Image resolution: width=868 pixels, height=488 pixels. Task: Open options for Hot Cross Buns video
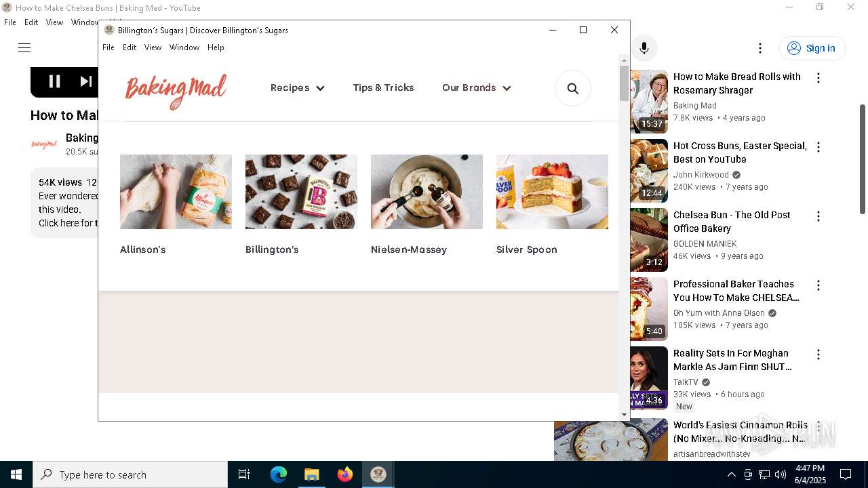818,147
